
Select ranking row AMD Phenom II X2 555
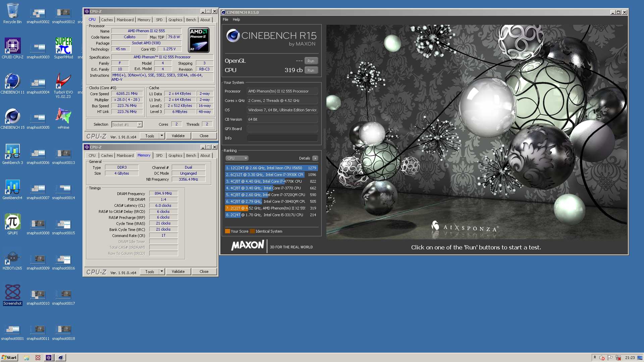[x=271, y=208]
